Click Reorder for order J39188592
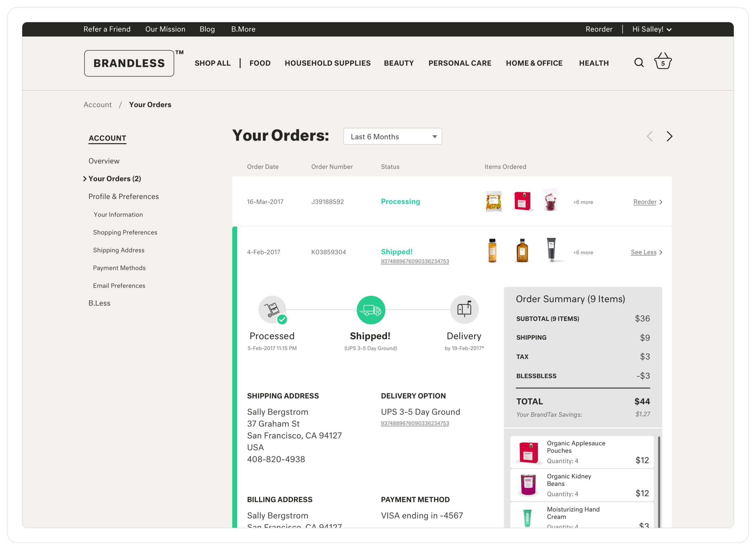756x550 pixels. 648,202
